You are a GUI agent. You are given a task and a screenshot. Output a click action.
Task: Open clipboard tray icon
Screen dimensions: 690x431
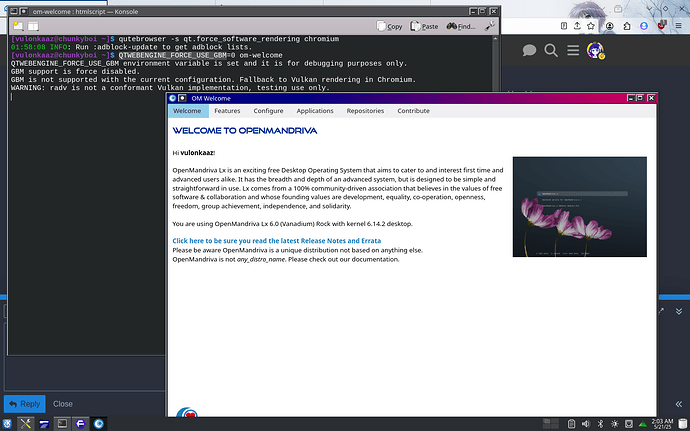pyautogui.click(x=571, y=424)
